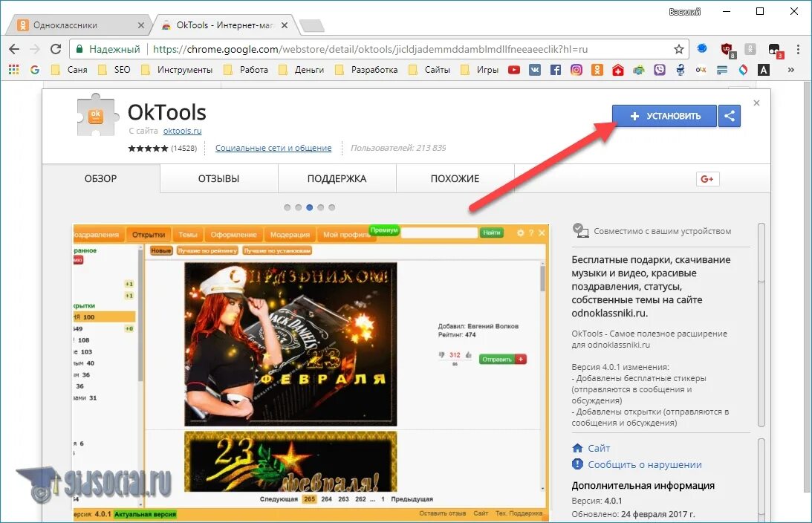812x523 pixels.
Task: Switch to the Обзор tab
Action: pos(101,178)
